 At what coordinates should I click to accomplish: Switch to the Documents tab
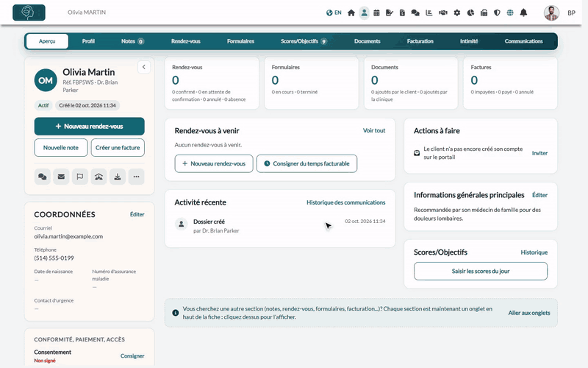(367, 41)
